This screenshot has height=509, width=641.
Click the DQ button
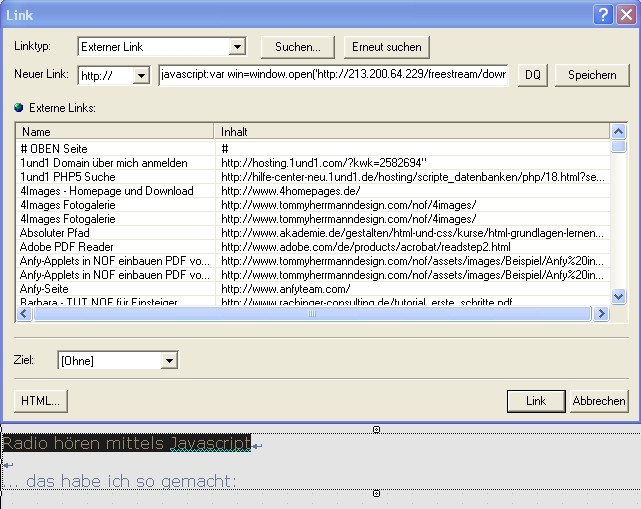point(533,76)
